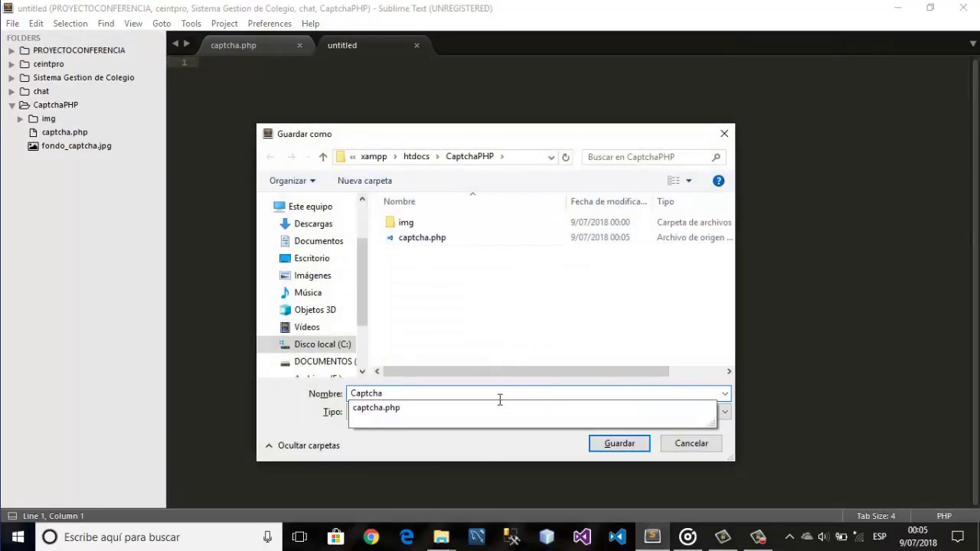Click the file list horizontal scrollbar
980x551 pixels.
coord(526,371)
